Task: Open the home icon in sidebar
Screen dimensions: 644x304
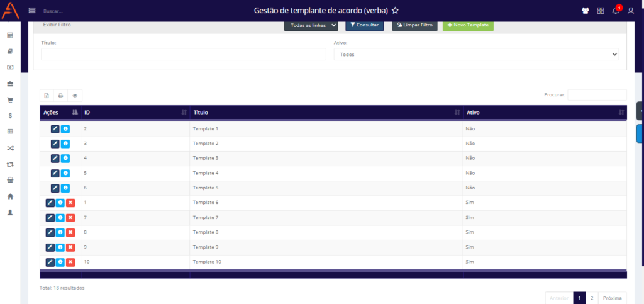Action: point(10,196)
